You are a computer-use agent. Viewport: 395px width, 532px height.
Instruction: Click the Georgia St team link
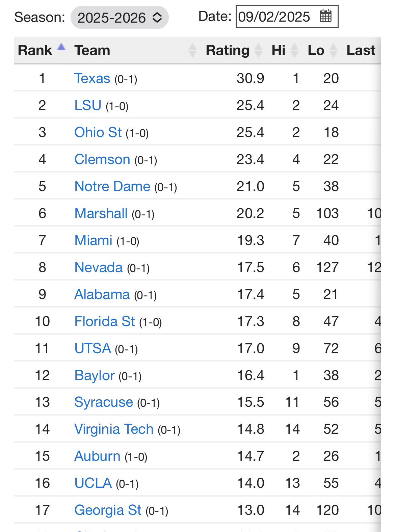tap(108, 510)
